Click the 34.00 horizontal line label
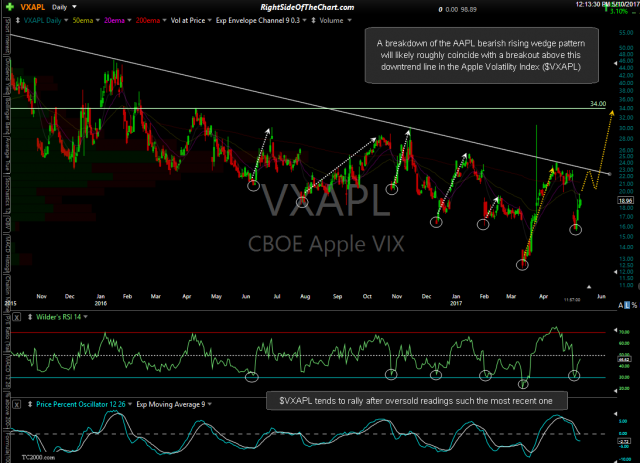Viewport: 640px width, 463px height. click(x=598, y=104)
